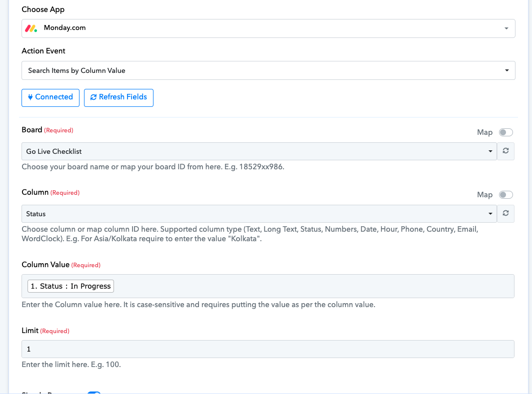This screenshot has height=394, width=532.
Task: Click inside the Column Value field
Action: [x=268, y=286]
